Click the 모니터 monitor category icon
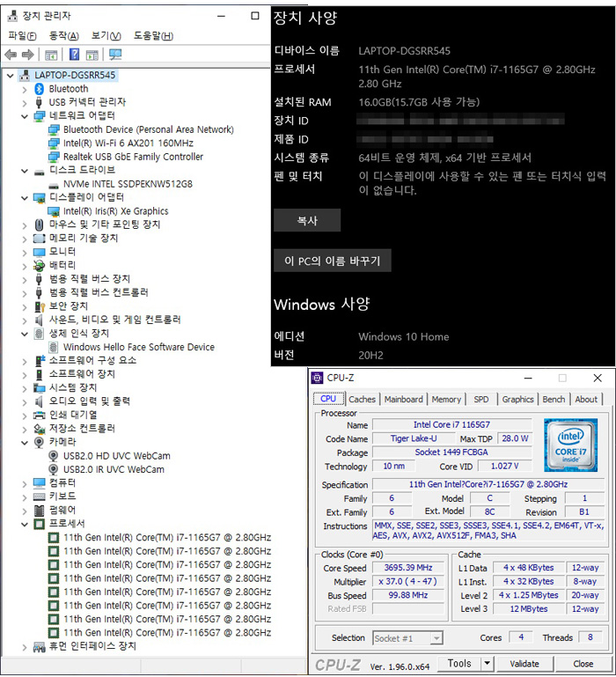Viewport: 616px width, 677px height. coord(40,252)
